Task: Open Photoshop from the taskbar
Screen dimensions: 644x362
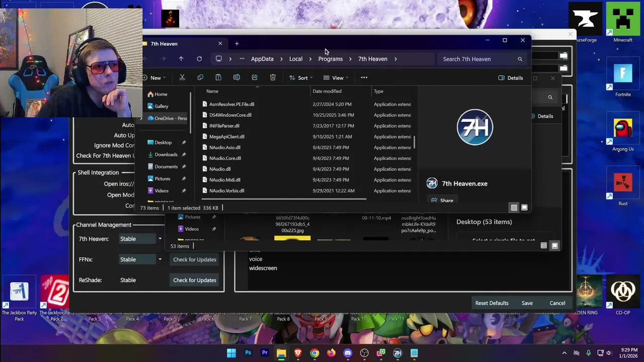Action: point(248,353)
